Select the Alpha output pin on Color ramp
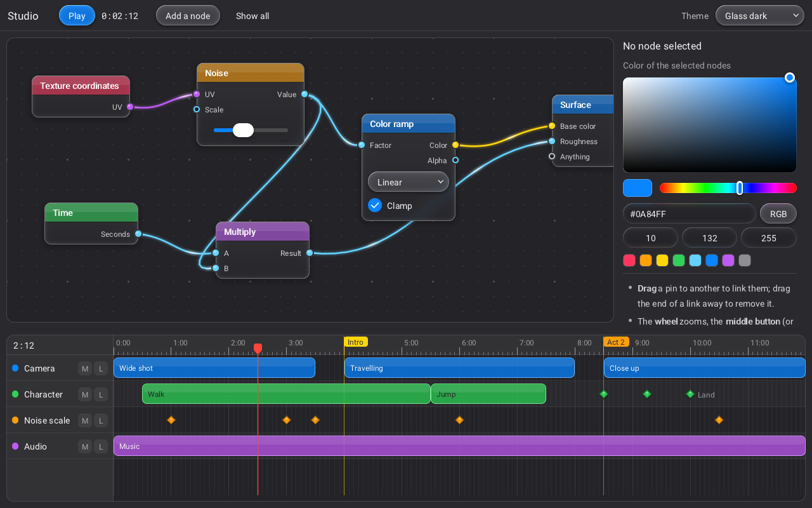The image size is (812, 508). click(x=455, y=160)
